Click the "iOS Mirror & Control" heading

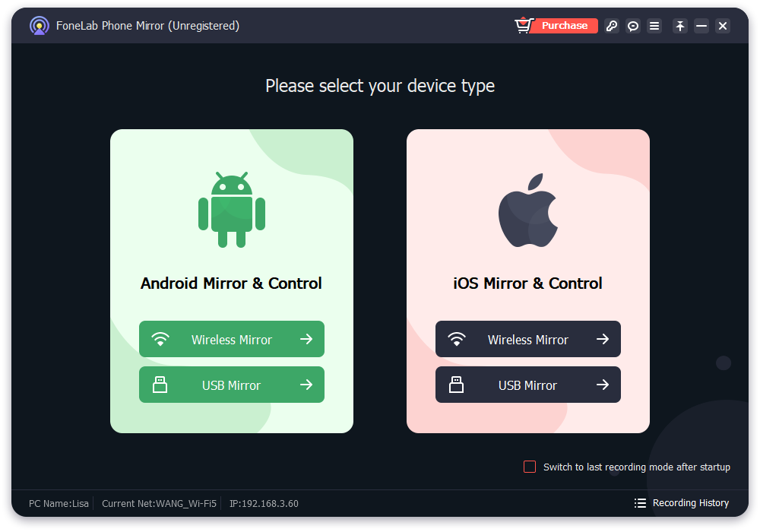coord(527,283)
